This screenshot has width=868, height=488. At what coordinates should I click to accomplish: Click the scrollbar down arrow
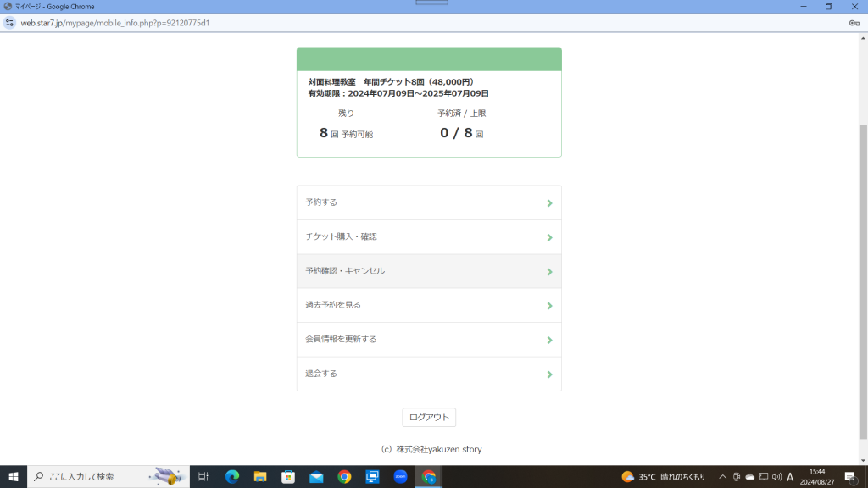coord(863,460)
